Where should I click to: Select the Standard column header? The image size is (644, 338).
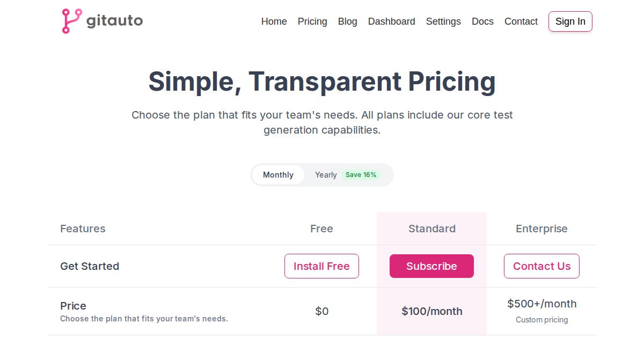pos(431,229)
